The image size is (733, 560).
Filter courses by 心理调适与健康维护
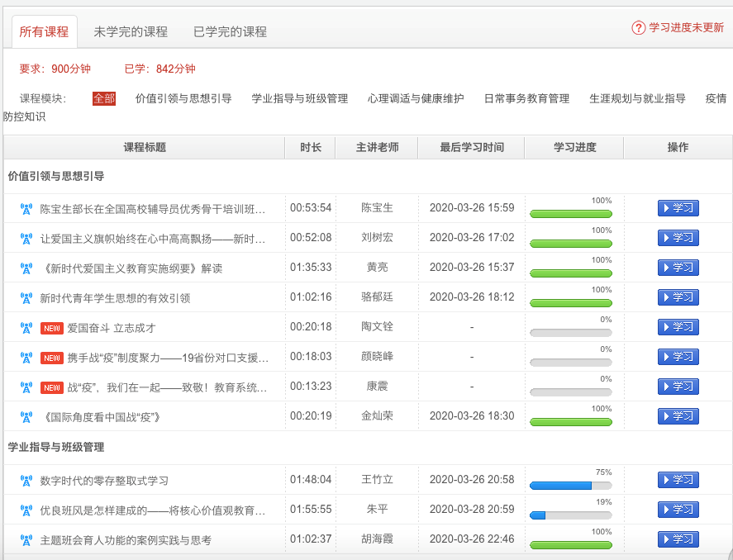(416, 98)
